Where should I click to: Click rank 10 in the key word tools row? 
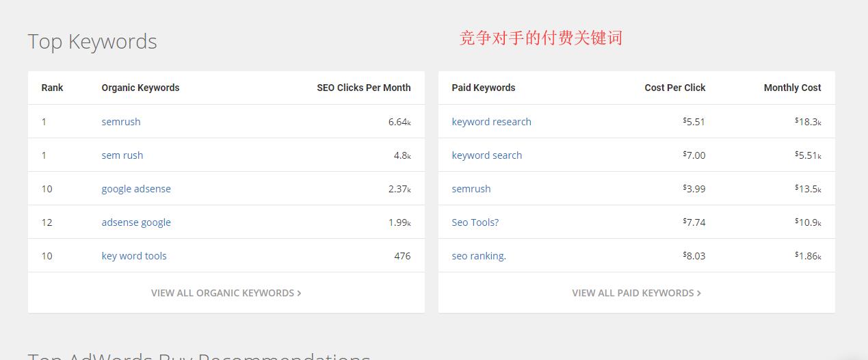47,256
